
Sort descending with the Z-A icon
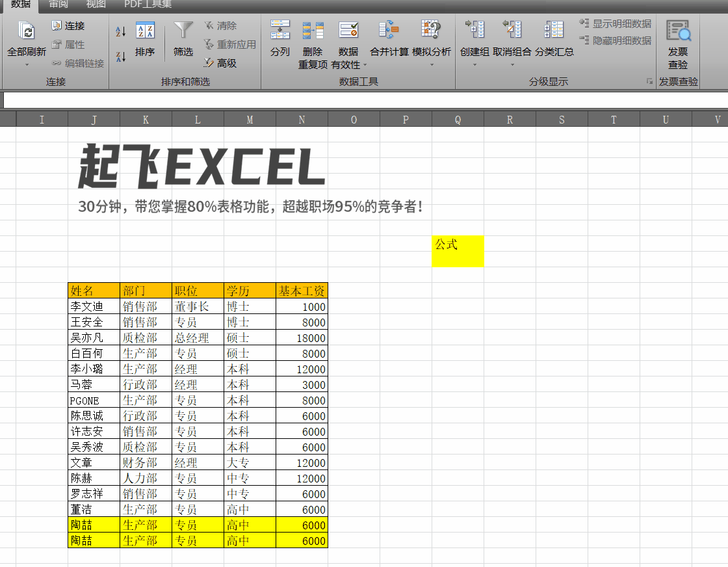[121, 57]
